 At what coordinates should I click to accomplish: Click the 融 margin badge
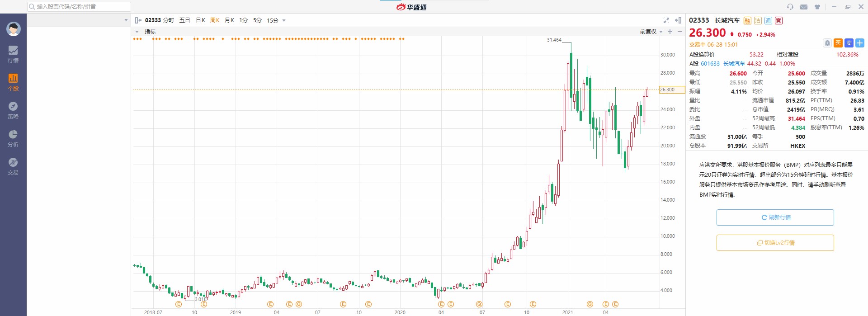tap(747, 21)
